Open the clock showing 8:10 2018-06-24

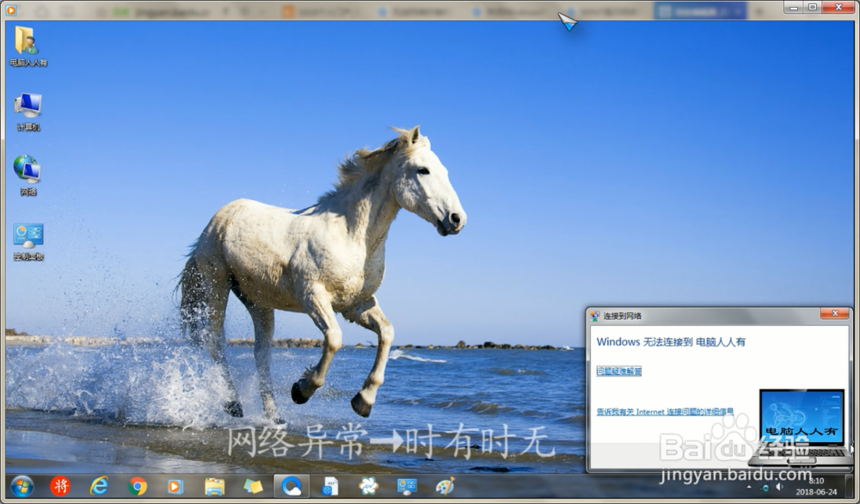coord(817,487)
